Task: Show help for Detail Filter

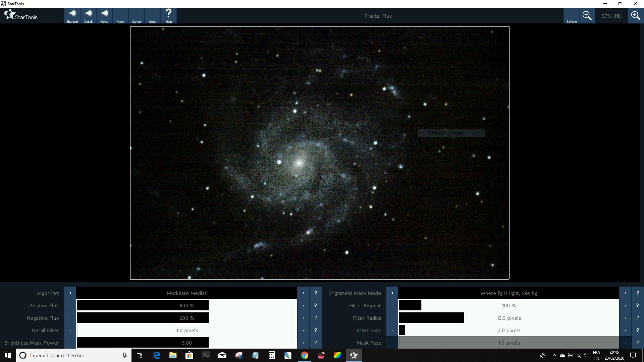Action: tap(316, 330)
